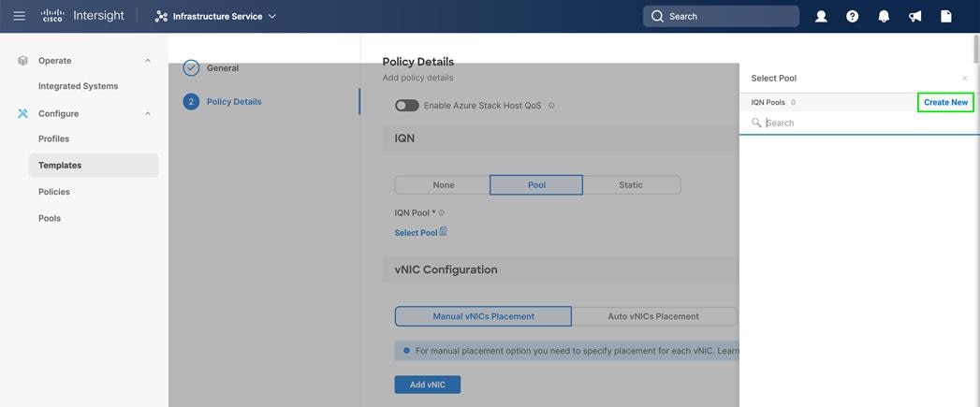The width and height of the screenshot is (980, 407).
Task: Select the Policy Details step
Action: click(234, 101)
